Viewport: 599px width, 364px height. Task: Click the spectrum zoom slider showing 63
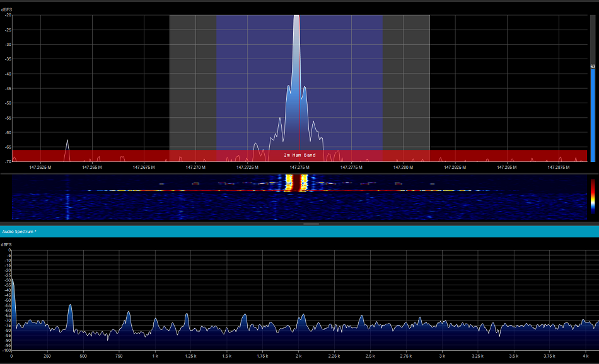pos(593,67)
